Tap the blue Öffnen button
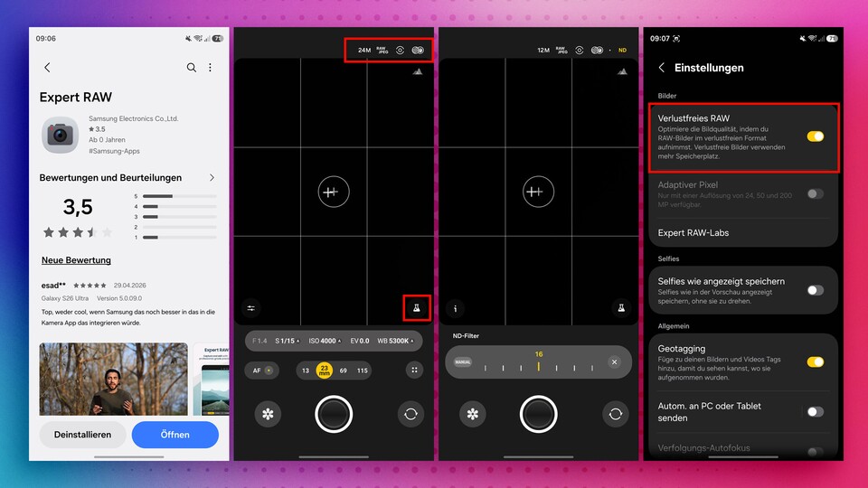Screen dimensions: 868x488 175,435
